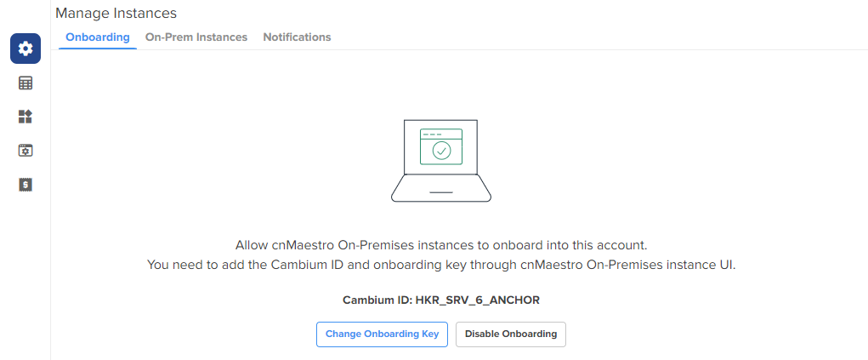Image resolution: width=868 pixels, height=360 pixels.
Task: Switch to the Onboarding tab
Action: pos(98,37)
